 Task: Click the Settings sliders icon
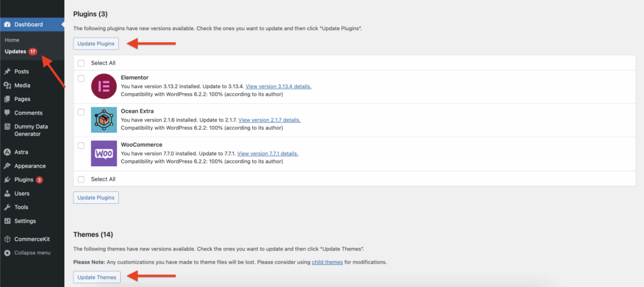[7, 221]
